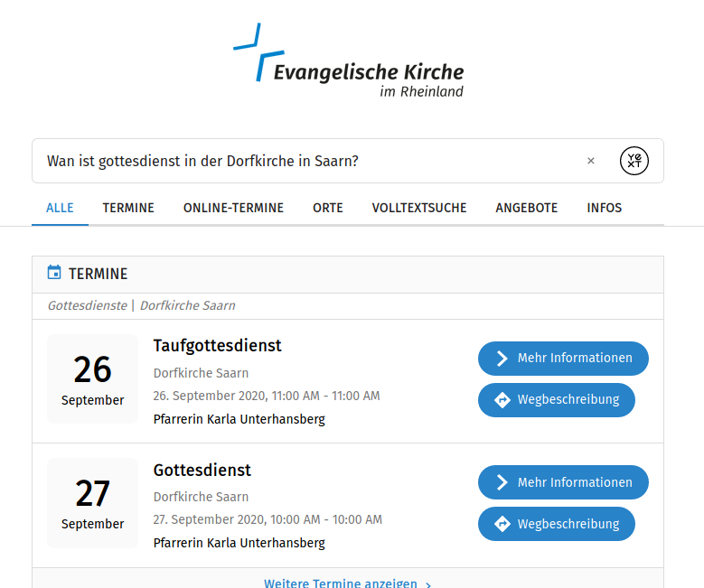Open the Gottesdienst event title on 27 September
Viewport: 704px width, 588px height.
[202, 470]
